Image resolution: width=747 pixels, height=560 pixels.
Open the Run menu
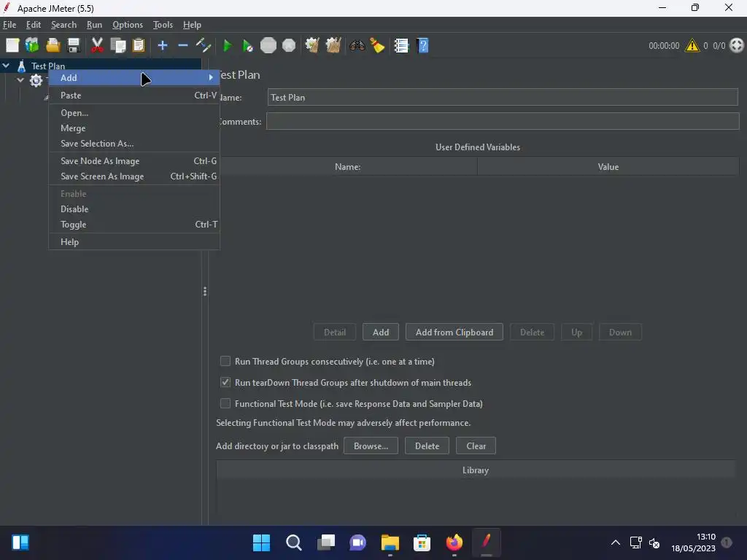(94, 25)
